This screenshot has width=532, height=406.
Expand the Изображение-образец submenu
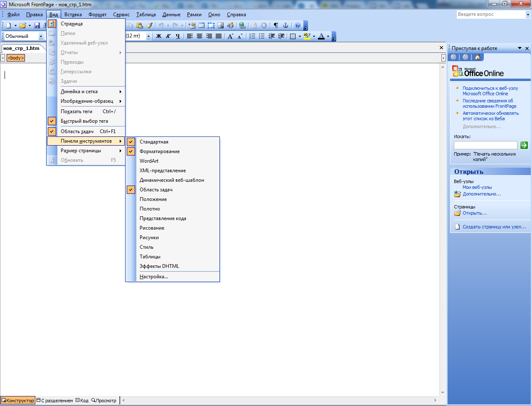pos(86,101)
